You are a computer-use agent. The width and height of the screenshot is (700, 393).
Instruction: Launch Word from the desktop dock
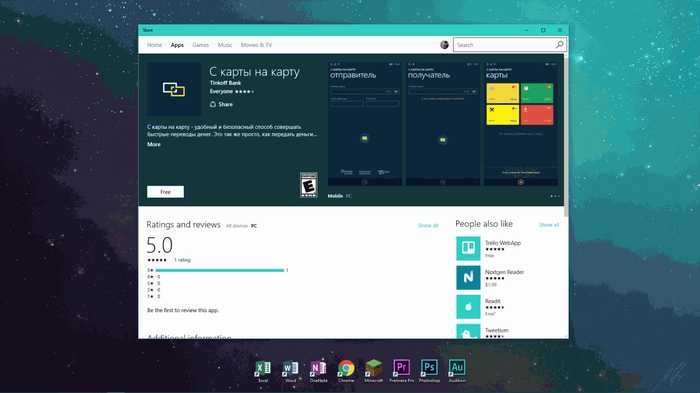coord(291,371)
